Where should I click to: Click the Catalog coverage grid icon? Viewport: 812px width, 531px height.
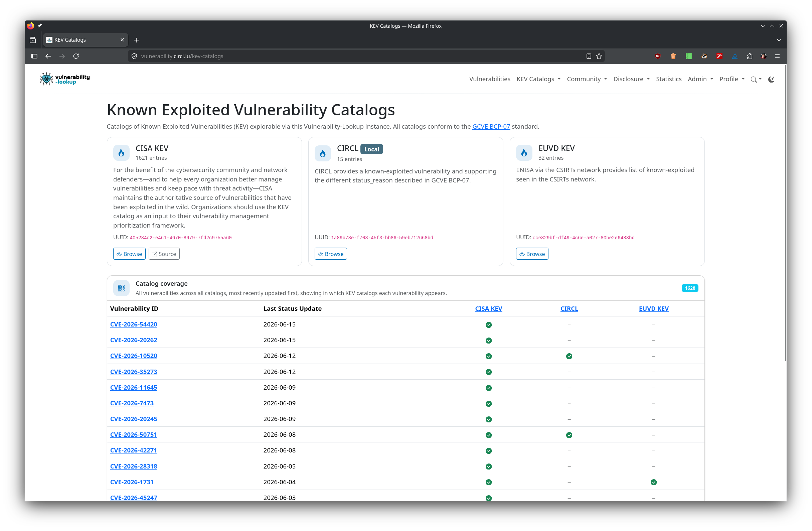point(122,288)
